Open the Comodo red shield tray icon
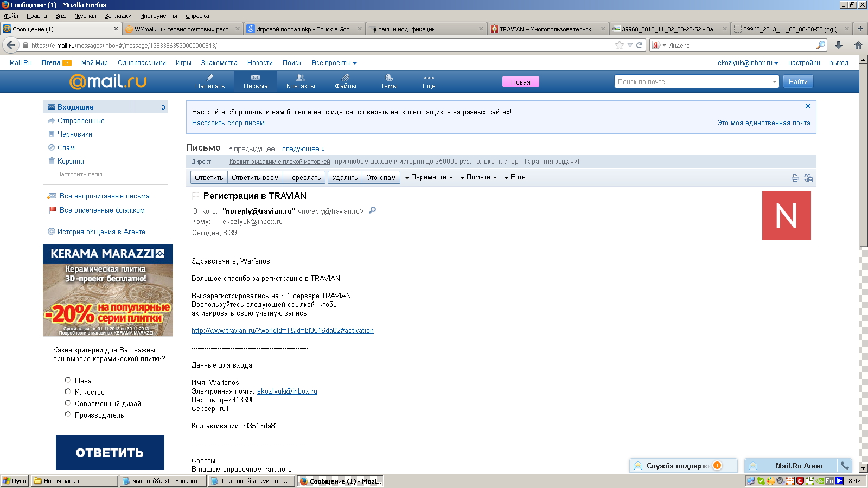 pyautogui.click(x=800, y=481)
